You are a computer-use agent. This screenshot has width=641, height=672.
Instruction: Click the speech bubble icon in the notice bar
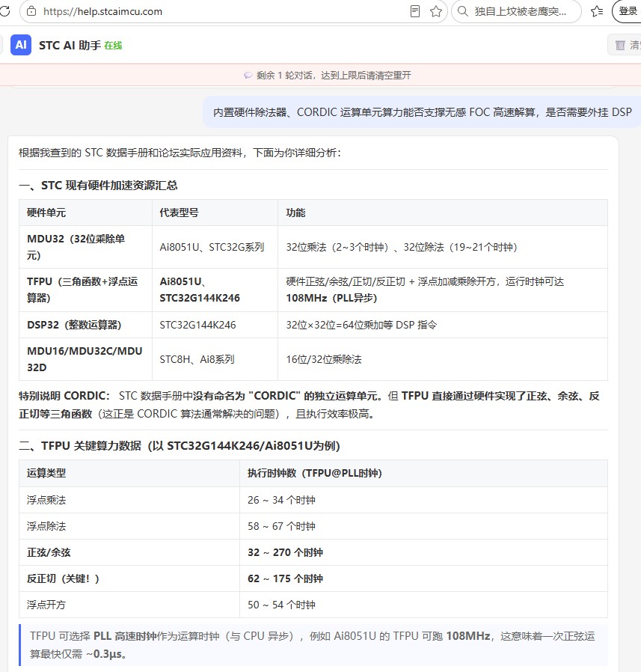click(248, 76)
